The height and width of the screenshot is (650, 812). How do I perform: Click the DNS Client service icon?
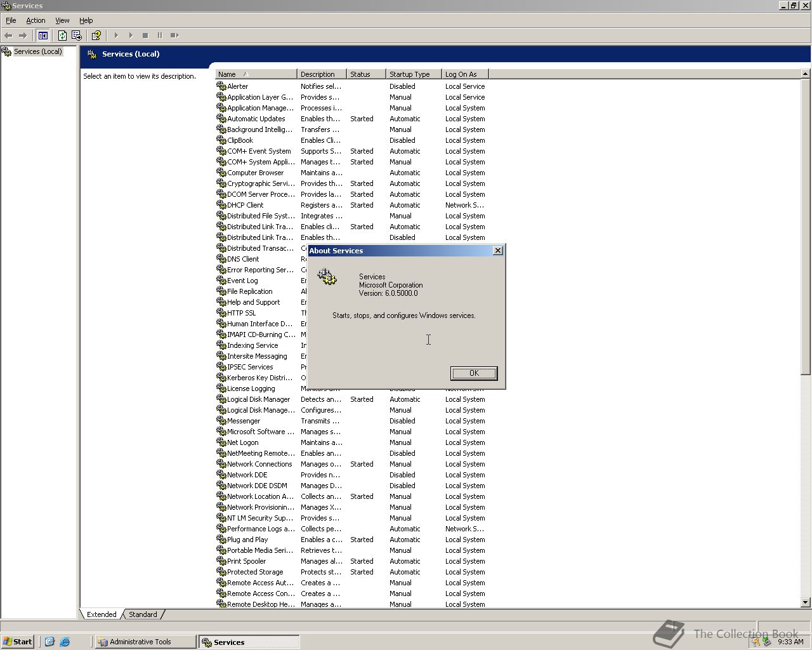pyautogui.click(x=221, y=258)
